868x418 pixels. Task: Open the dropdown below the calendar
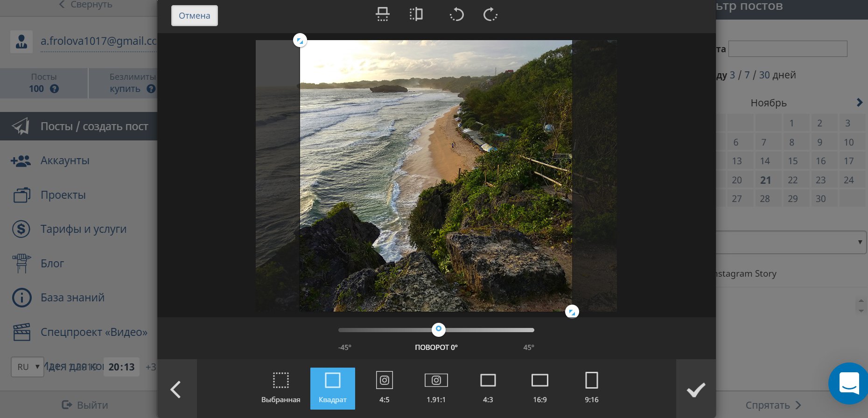click(791, 242)
